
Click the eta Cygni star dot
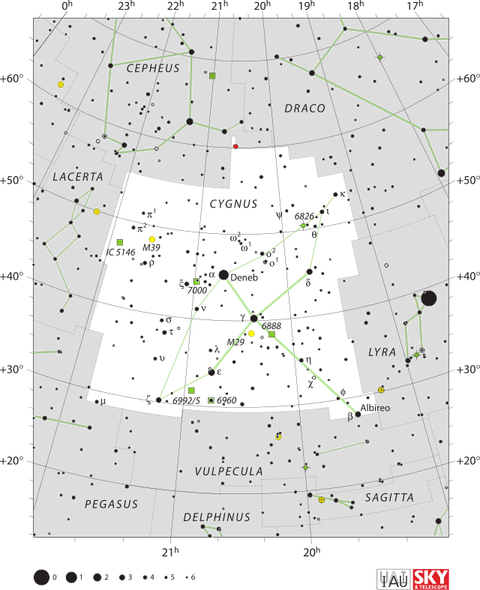click(301, 360)
